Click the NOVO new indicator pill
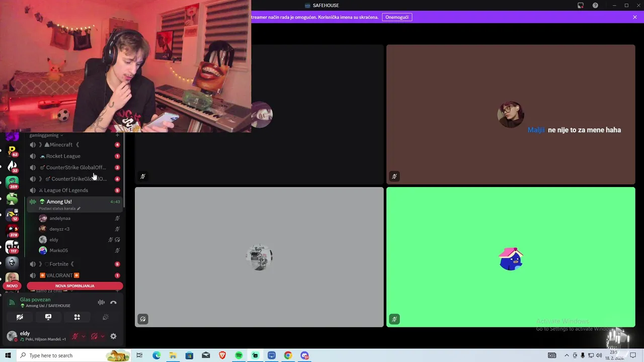The width and height of the screenshot is (644, 362). coord(12,286)
